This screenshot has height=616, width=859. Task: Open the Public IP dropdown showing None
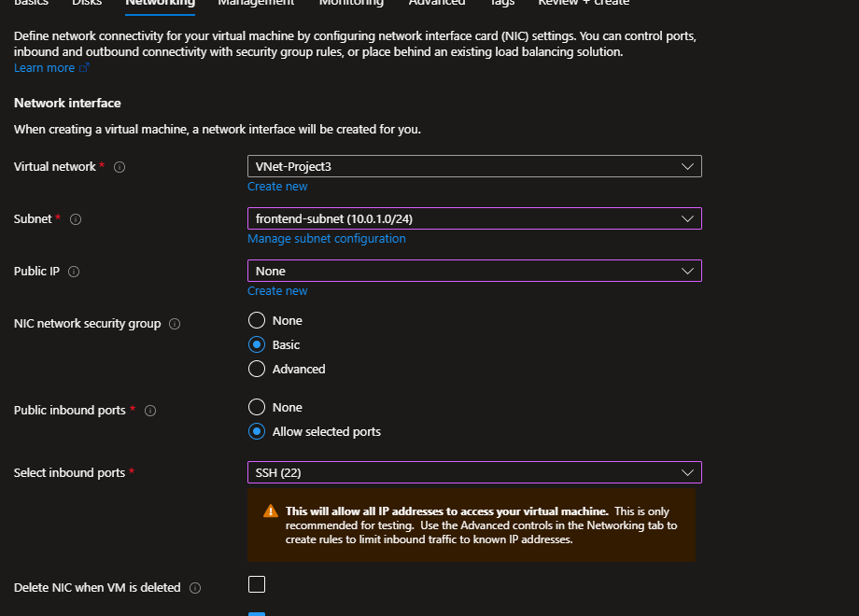tap(473, 271)
